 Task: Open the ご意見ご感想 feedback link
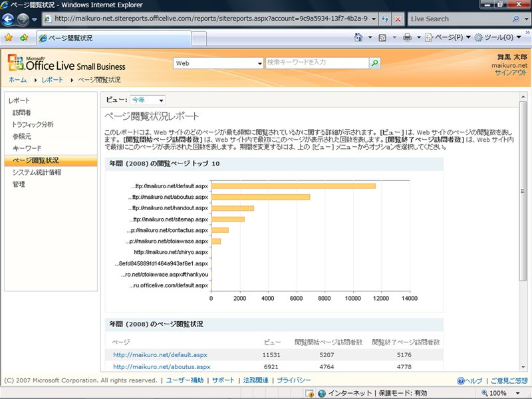pyautogui.click(x=509, y=380)
